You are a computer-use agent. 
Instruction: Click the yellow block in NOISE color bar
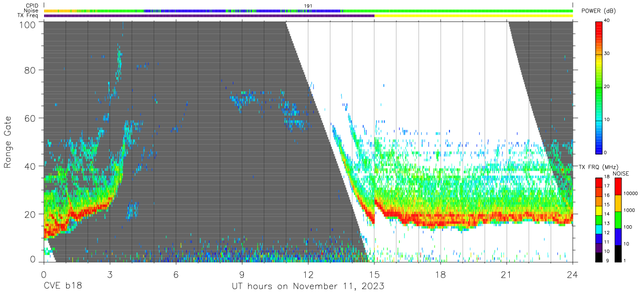point(619,203)
